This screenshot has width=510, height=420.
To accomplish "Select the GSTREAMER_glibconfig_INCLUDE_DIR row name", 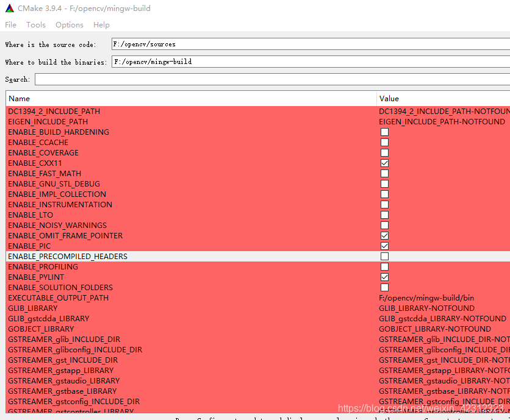I will 75,350.
